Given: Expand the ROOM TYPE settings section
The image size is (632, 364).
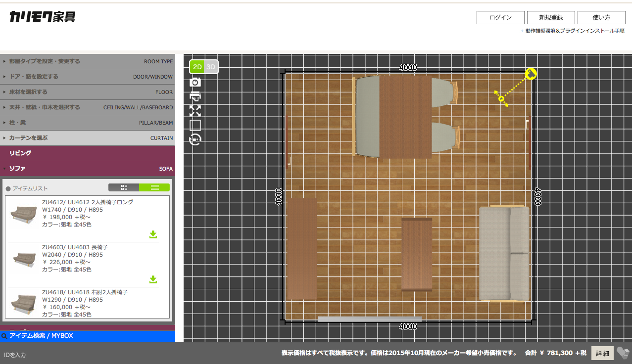Looking at the screenshot, I should pyautogui.click(x=88, y=61).
